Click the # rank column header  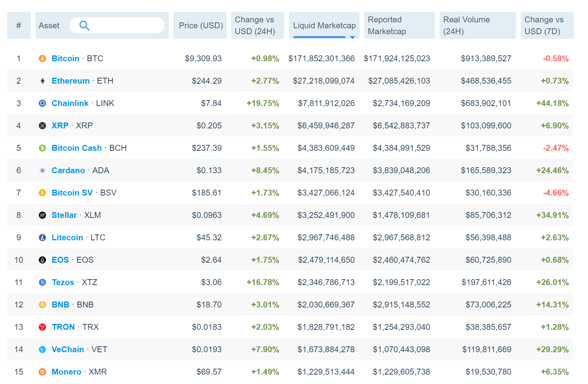coord(19,26)
